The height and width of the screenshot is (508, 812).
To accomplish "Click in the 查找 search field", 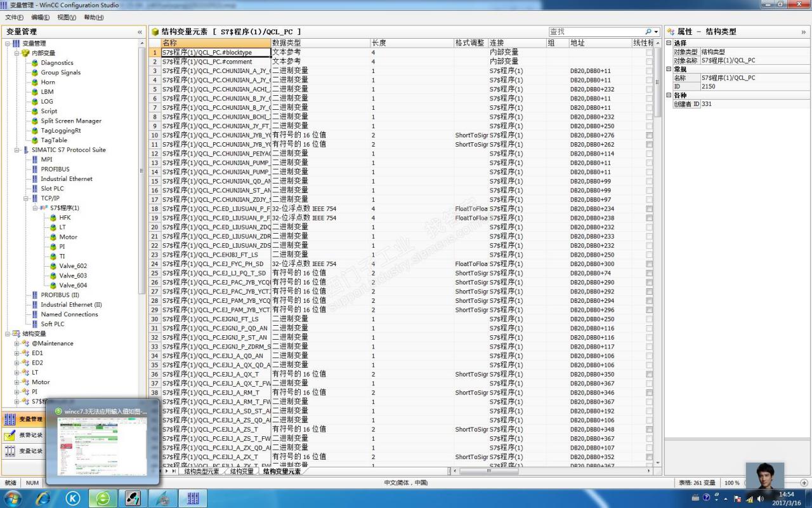I will click(596, 31).
